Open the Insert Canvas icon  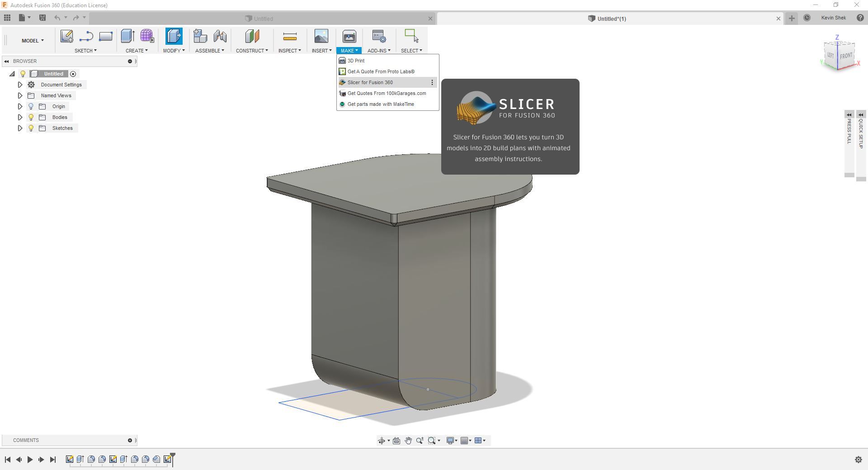tap(321, 36)
